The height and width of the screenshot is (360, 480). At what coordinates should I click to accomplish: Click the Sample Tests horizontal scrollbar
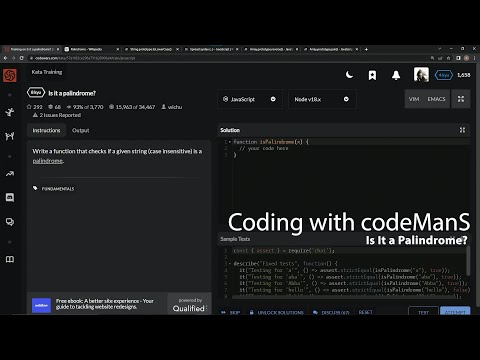[343, 297]
